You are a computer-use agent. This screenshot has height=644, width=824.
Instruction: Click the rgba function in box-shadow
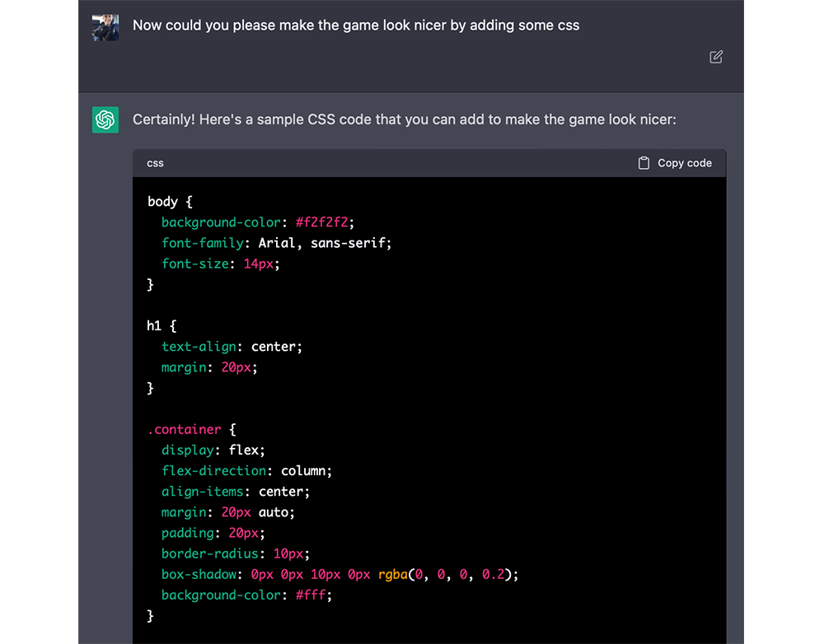click(x=393, y=574)
